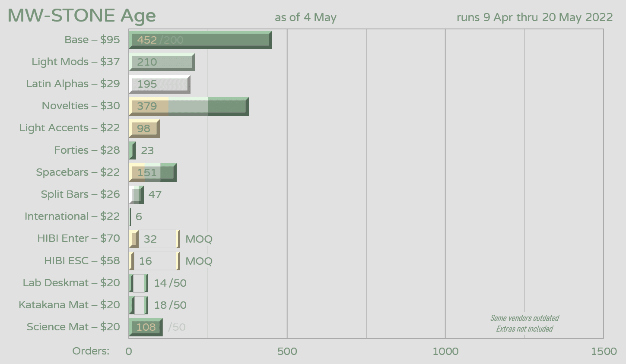
Task: Click the HIBI ESC MOQ text
Action: coord(199,261)
